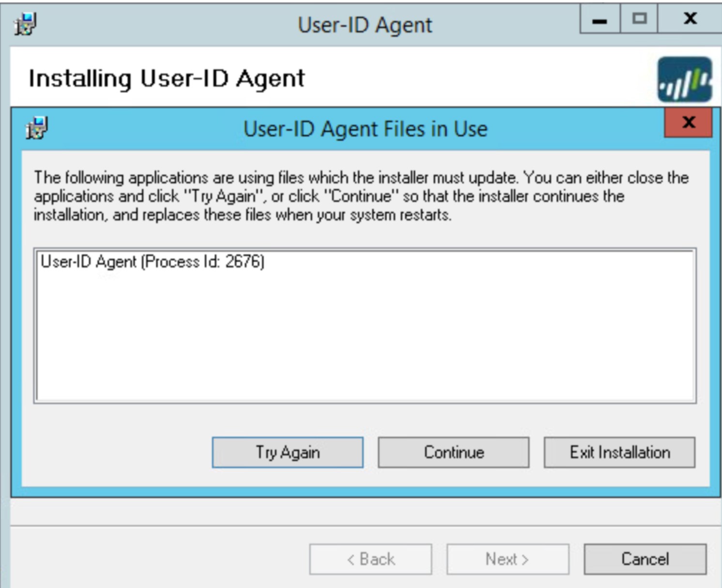The image size is (722, 588).
Task: Click Continue to proceed with installation
Action: 454,451
